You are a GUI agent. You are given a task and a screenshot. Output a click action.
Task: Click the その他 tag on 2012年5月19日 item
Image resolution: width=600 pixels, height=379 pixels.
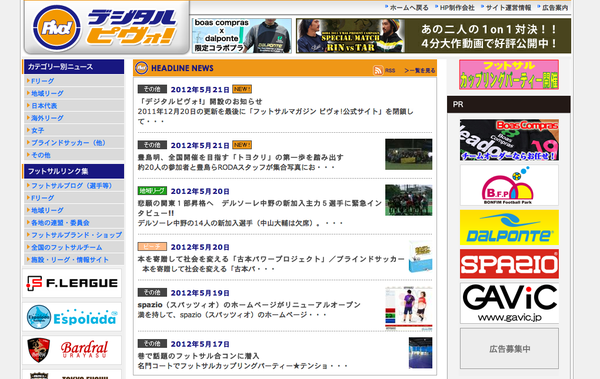152,292
